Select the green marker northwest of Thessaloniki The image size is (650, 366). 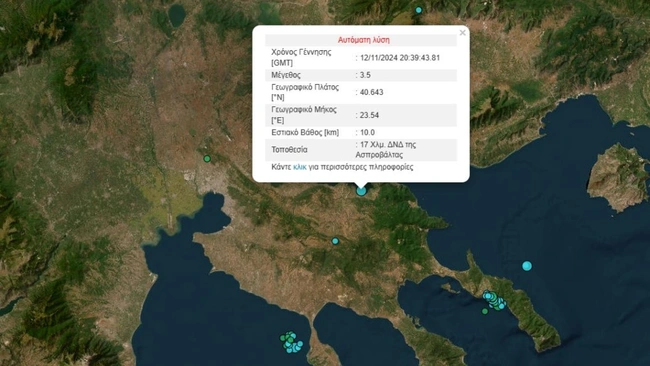[x=207, y=159]
